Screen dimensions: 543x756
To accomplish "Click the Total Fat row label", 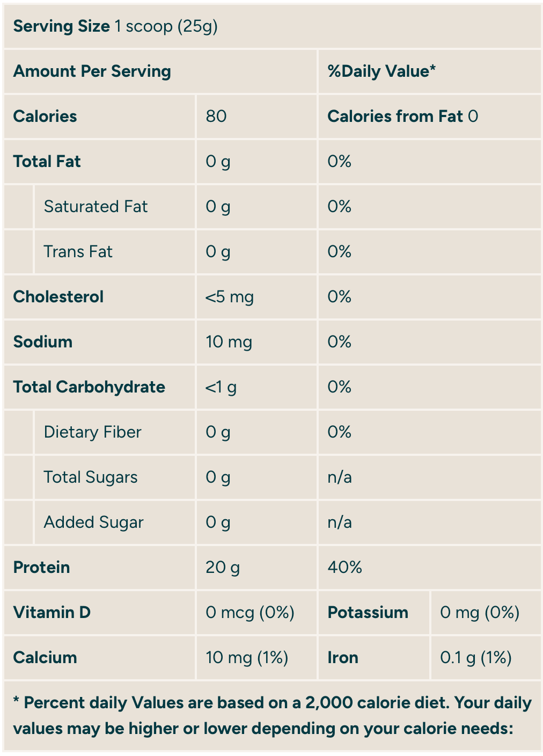I will [x=47, y=162].
